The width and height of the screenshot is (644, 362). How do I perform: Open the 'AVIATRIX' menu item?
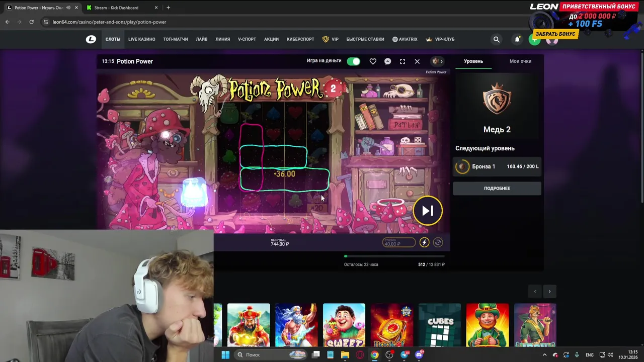[405, 39]
